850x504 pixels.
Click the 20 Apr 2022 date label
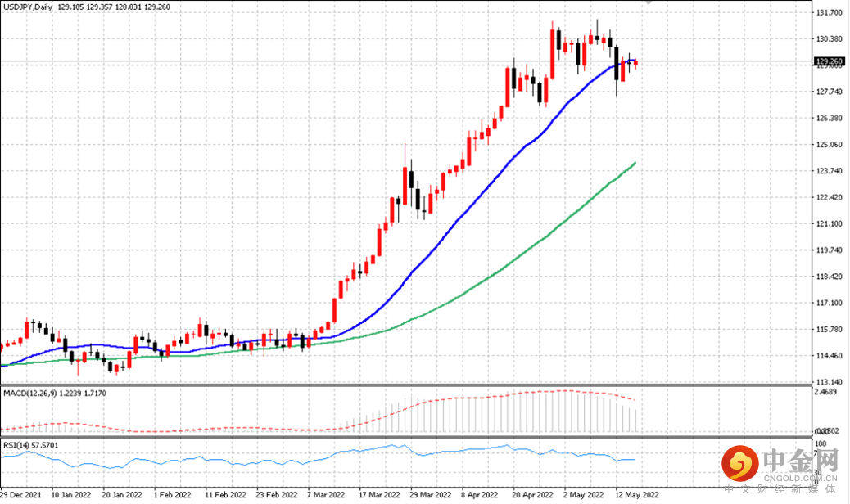click(533, 495)
